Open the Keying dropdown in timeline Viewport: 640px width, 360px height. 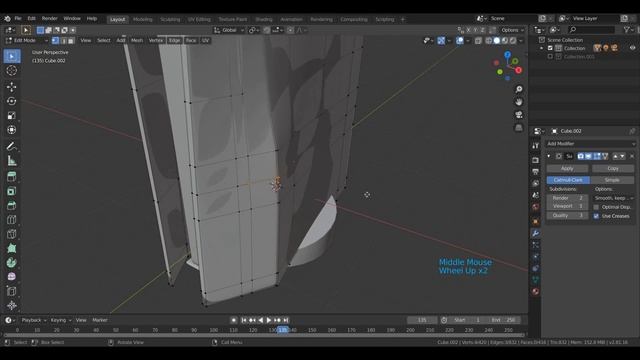coord(61,320)
